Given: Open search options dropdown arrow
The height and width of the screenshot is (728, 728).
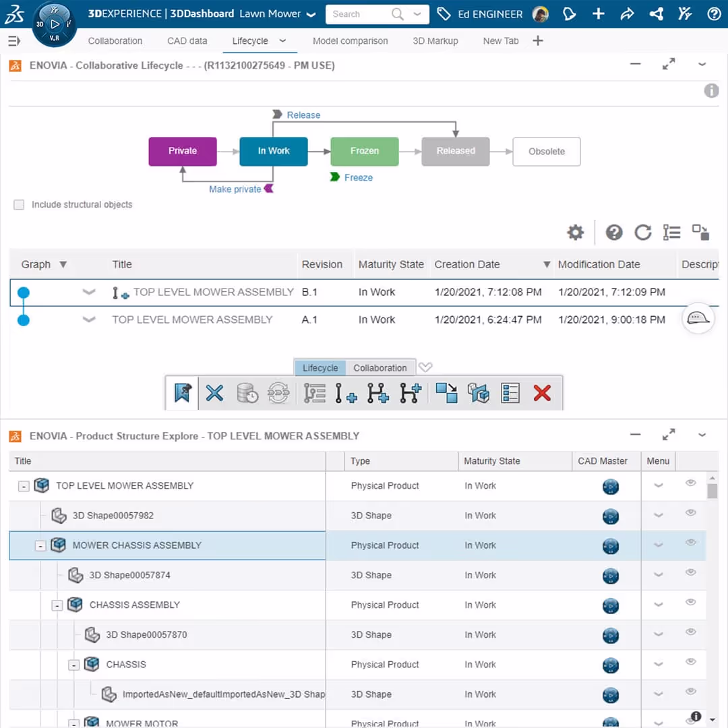Looking at the screenshot, I should point(417,14).
